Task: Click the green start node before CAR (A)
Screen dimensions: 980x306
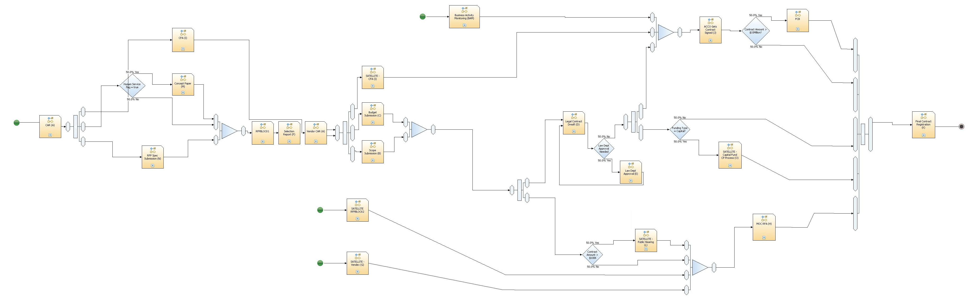Action: (x=16, y=122)
